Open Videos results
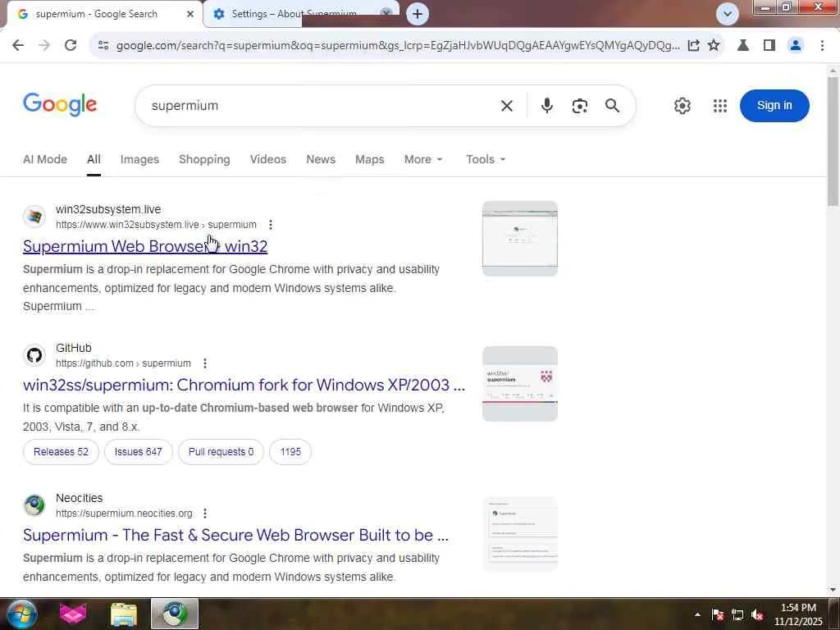The width and height of the screenshot is (840, 630). click(x=268, y=159)
